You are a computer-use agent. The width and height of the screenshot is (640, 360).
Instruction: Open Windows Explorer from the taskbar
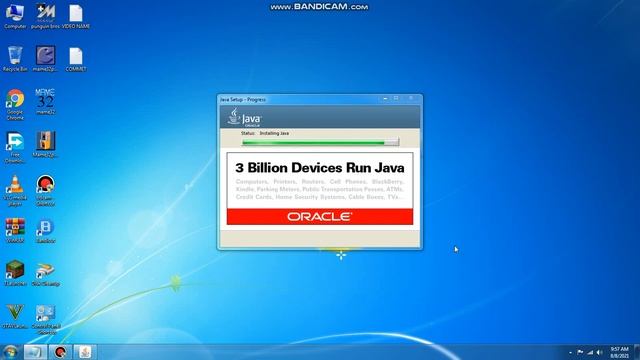tap(35, 352)
